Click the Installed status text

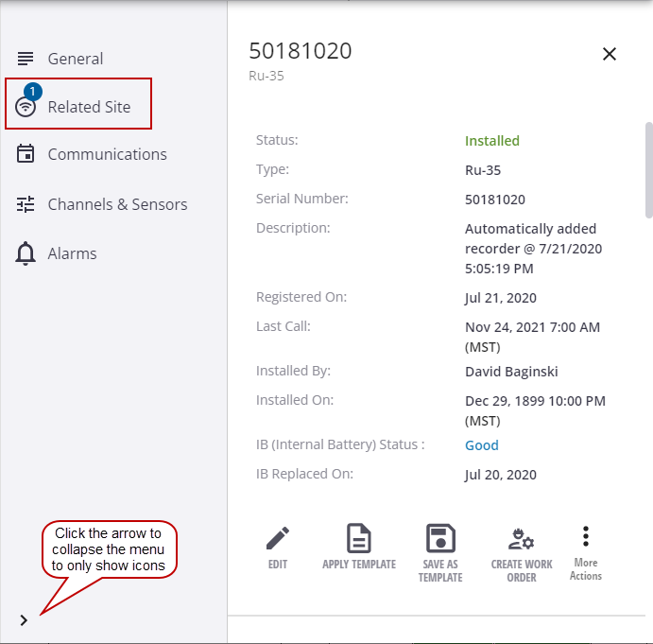[x=491, y=141]
